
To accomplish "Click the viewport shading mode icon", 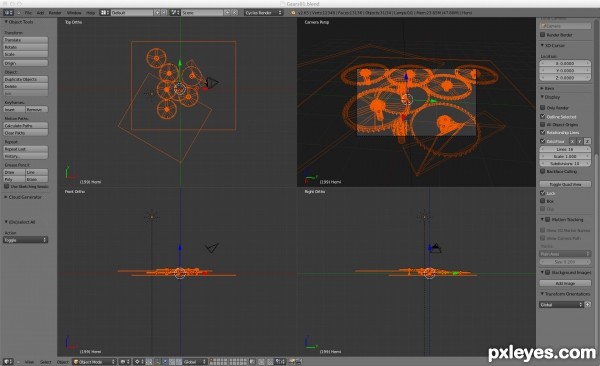I will click(x=124, y=361).
